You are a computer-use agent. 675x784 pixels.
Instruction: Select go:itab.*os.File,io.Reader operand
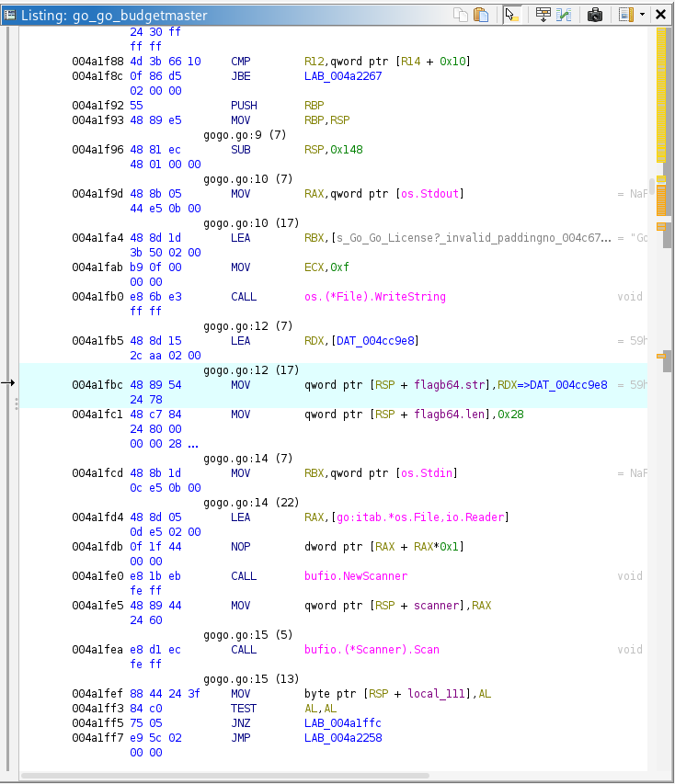click(420, 517)
